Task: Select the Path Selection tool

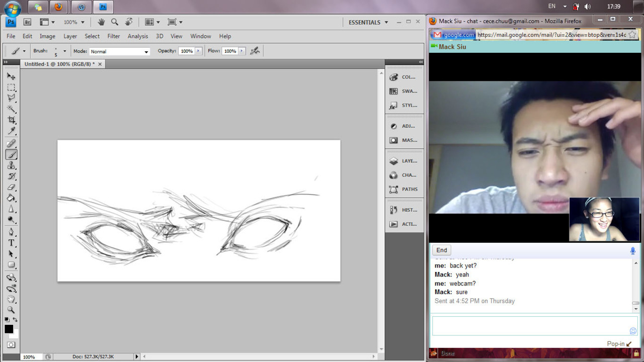Action: (x=11, y=254)
